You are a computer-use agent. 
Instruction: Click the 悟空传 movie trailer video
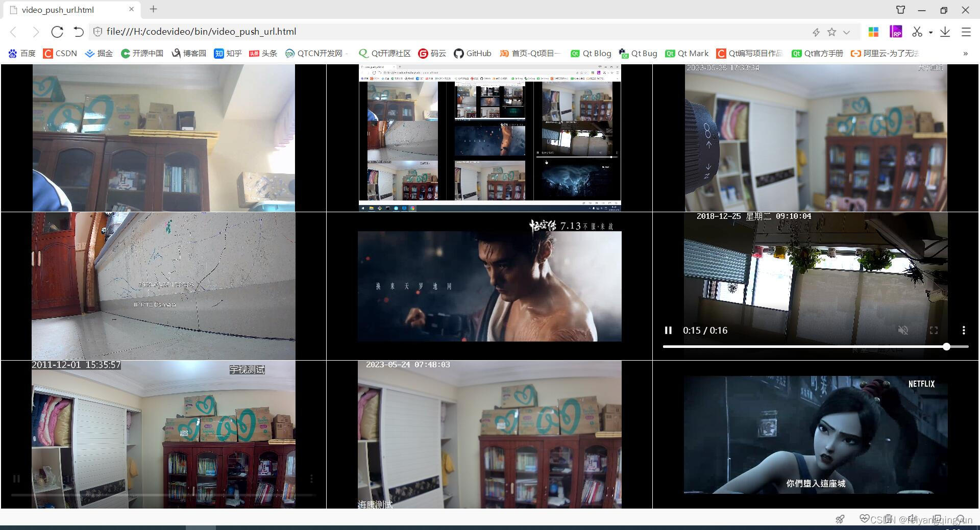pyautogui.click(x=489, y=286)
